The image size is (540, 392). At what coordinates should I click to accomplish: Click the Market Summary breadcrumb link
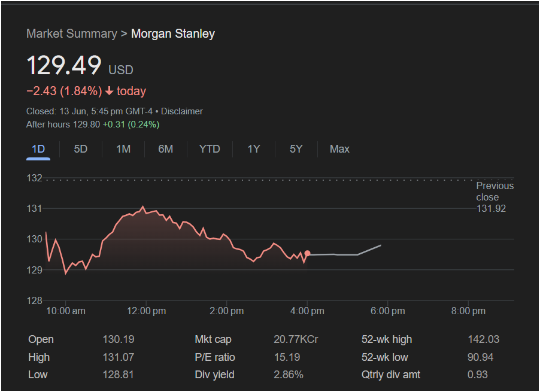click(72, 34)
